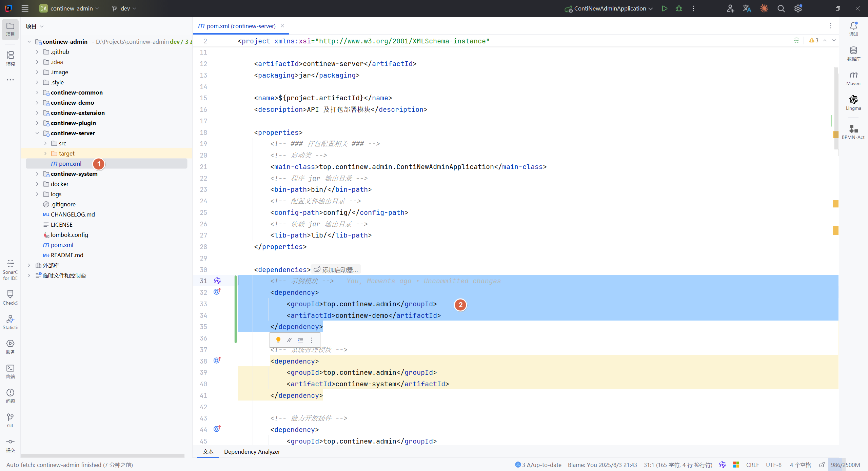868x471 pixels.
Task: Open the dev branch dropdown
Action: coord(124,8)
